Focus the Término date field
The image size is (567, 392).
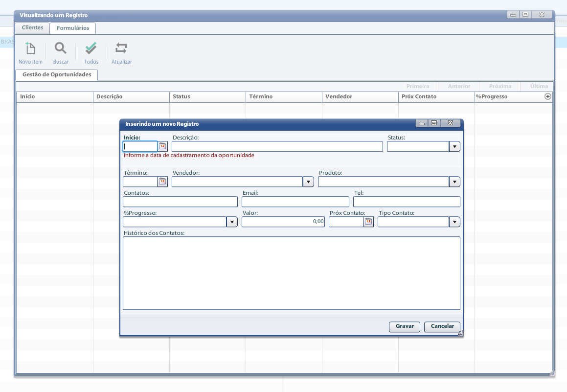[140, 182]
